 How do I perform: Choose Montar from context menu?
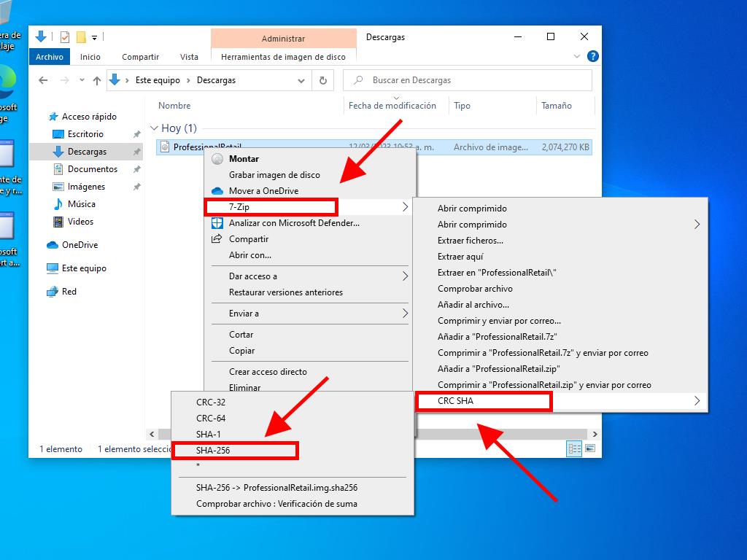244,158
